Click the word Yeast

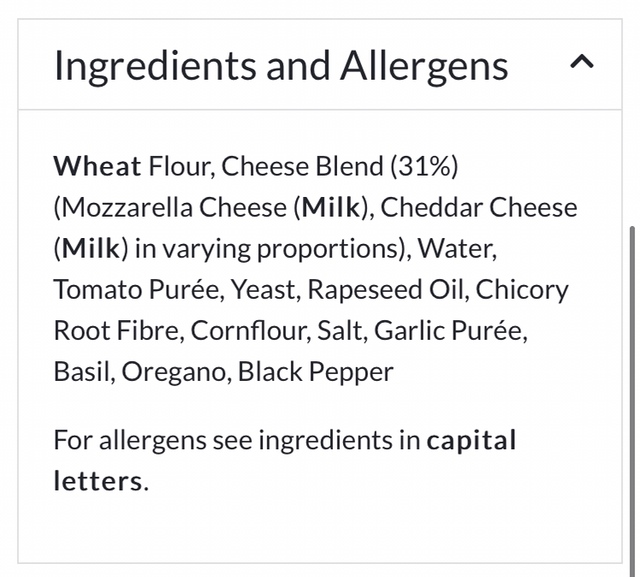click(x=263, y=289)
